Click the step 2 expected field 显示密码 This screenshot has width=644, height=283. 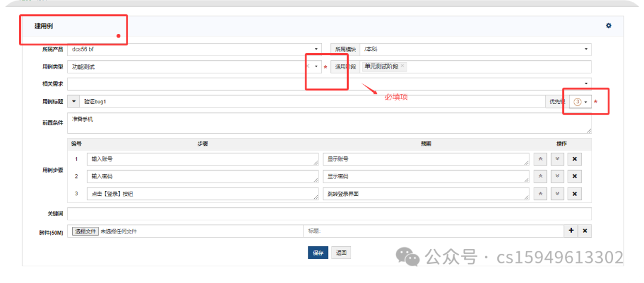pyautogui.click(x=426, y=177)
